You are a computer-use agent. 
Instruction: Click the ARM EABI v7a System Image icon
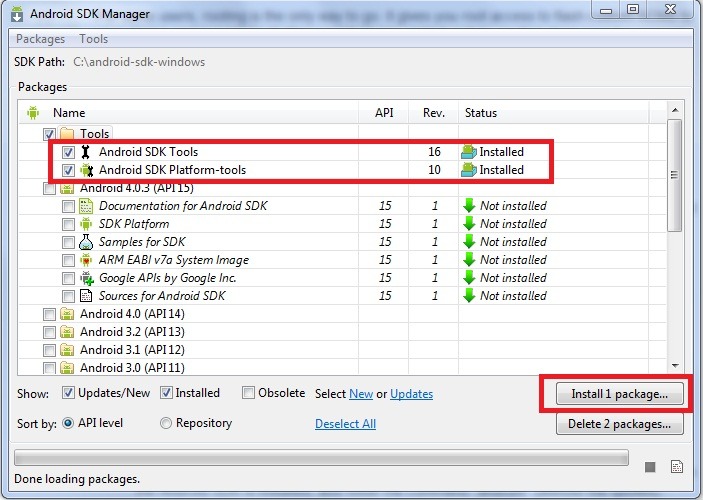click(87, 260)
